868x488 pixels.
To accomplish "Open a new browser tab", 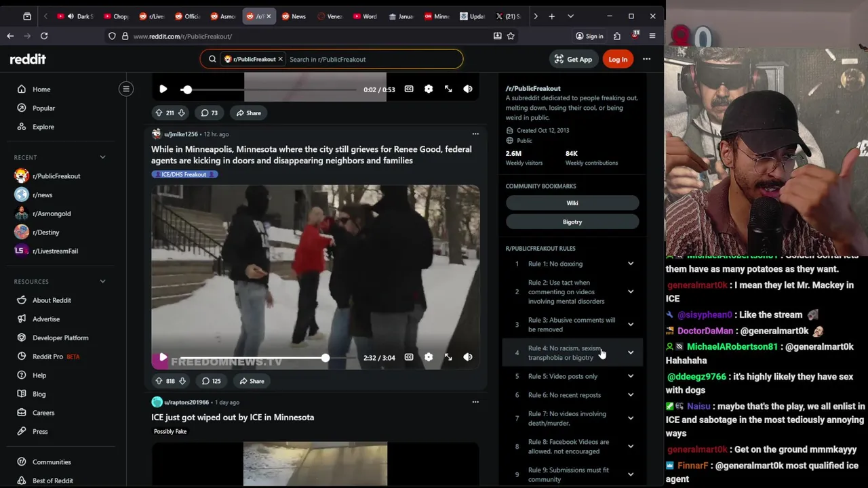I will (551, 16).
